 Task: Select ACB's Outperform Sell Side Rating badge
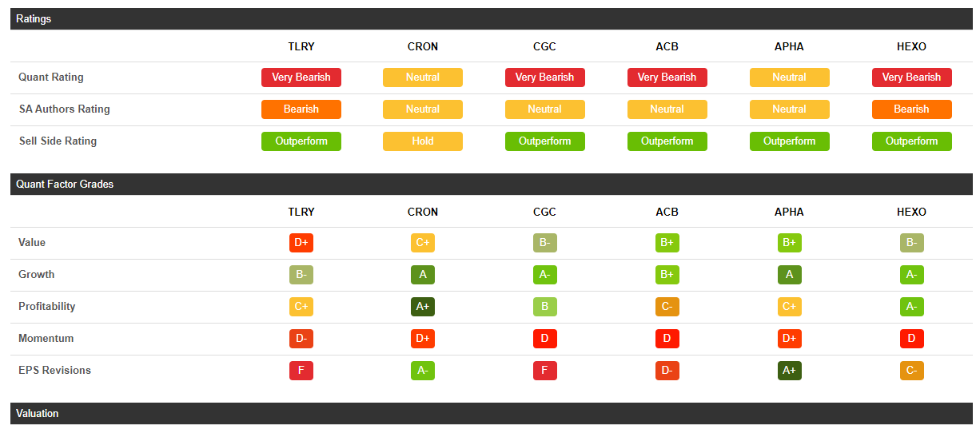[x=667, y=141]
